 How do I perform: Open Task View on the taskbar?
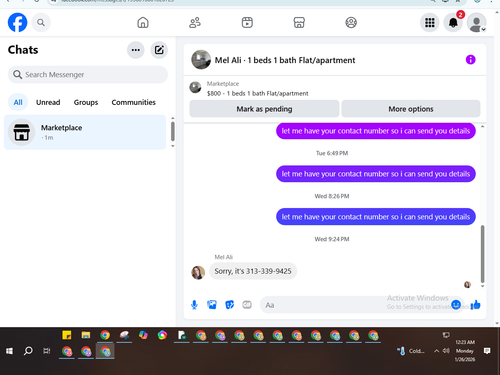click(47, 351)
